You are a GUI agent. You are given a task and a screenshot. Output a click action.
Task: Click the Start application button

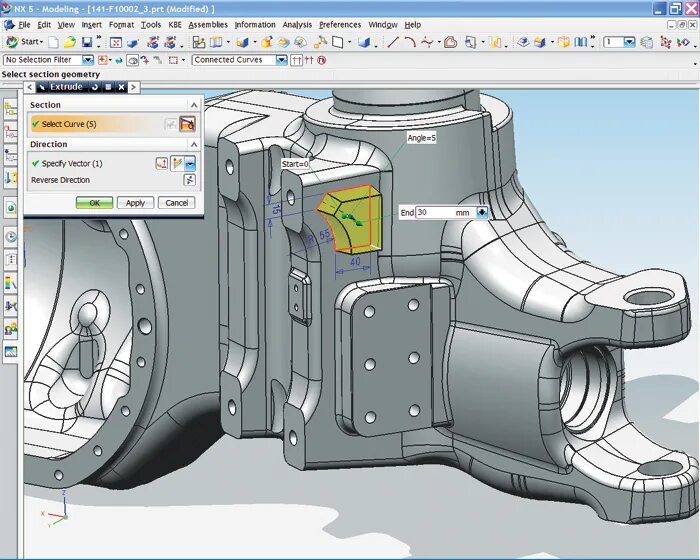tap(25, 42)
